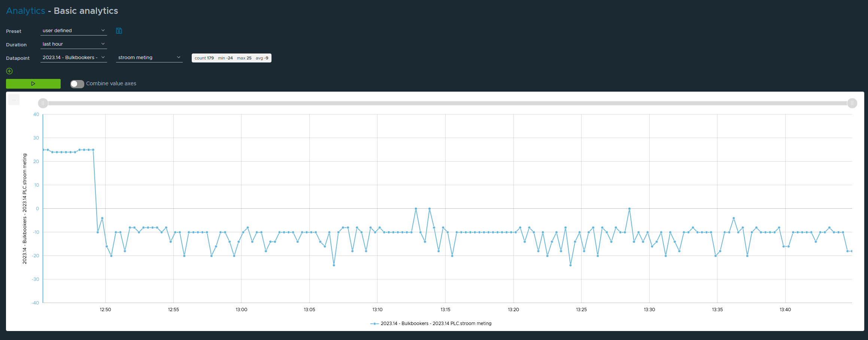Expand the stroom meting dropdown

149,58
